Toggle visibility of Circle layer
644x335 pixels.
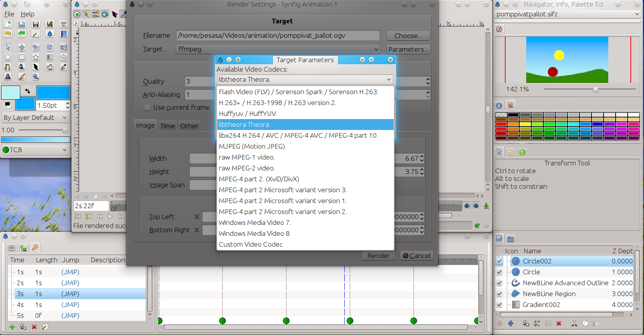[499, 272]
